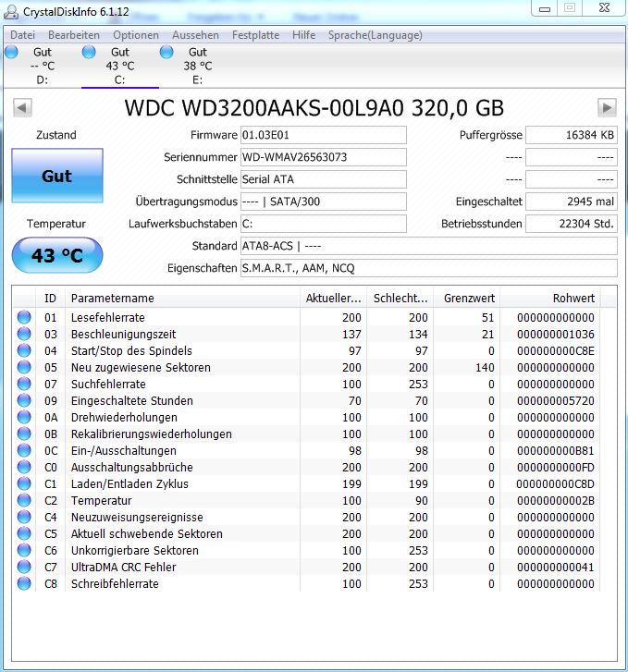
Task: Open the Sprache(Language) menu
Action: tap(375, 35)
